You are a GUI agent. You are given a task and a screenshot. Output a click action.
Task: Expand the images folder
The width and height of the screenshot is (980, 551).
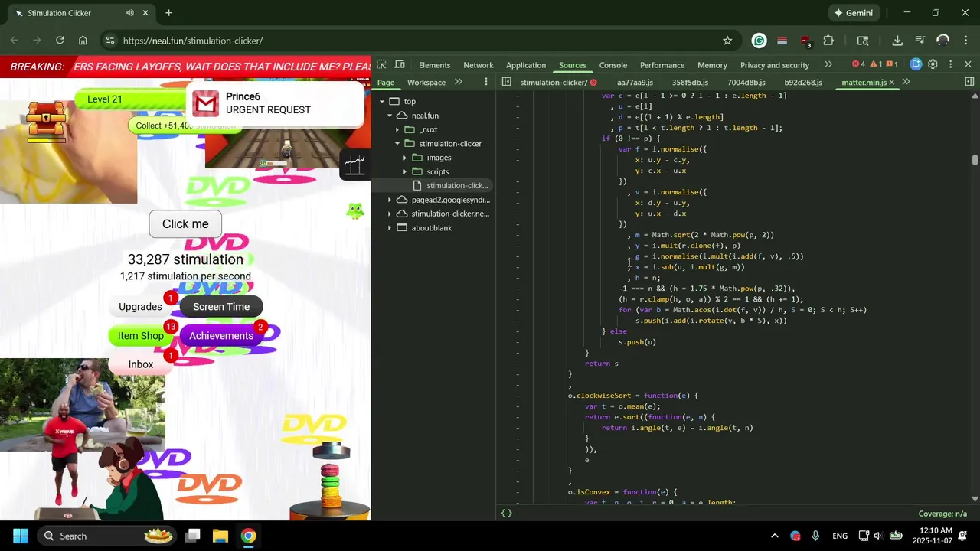pos(405,158)
